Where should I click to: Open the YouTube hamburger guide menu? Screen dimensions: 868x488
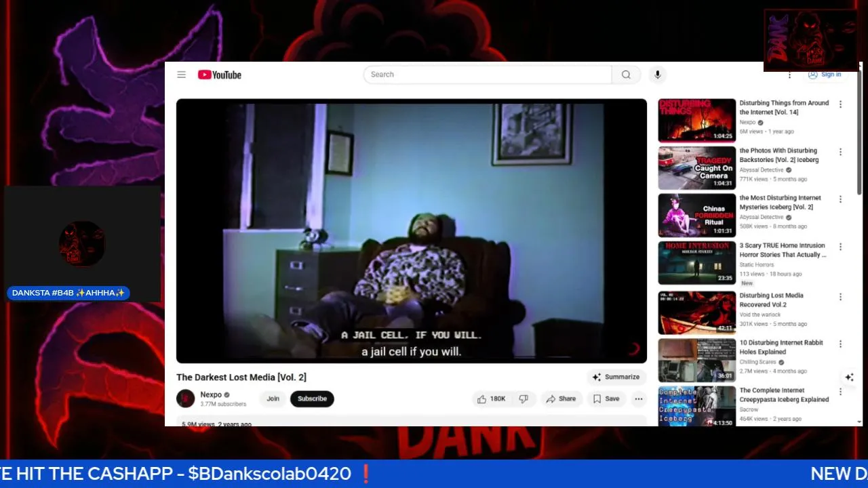181,75
